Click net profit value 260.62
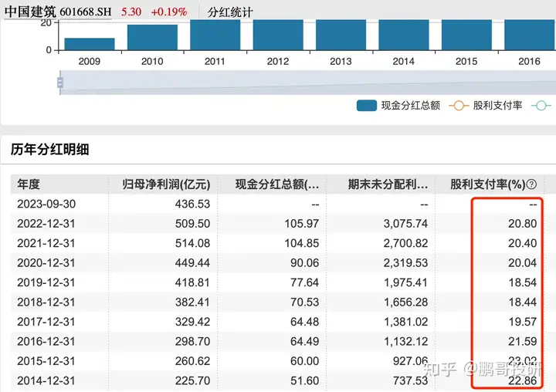 (192, 361)
